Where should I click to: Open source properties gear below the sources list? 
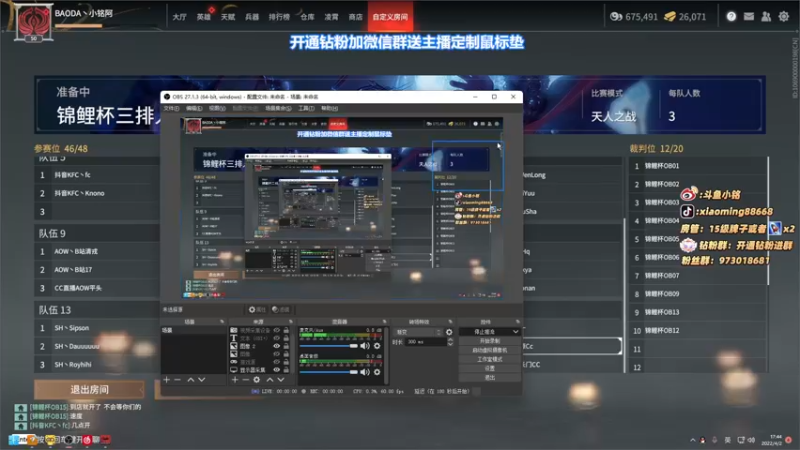pyautogui.click(x=256, y=380)
